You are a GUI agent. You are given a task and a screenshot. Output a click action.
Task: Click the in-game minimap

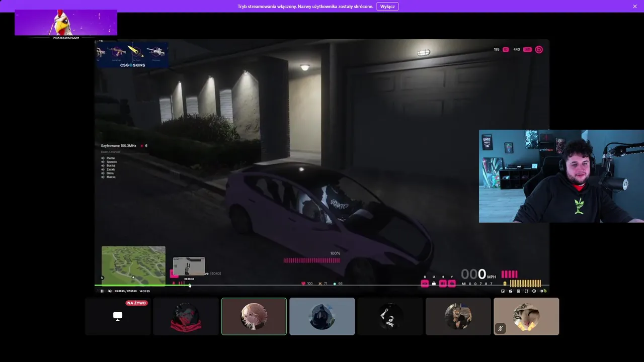[133, 265]
